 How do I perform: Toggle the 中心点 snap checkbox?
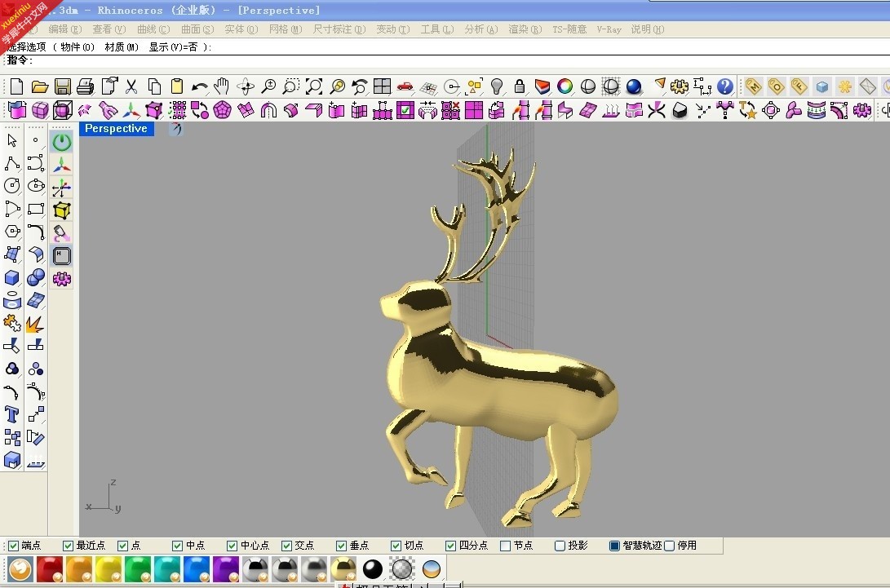click(x=232, y=546)
